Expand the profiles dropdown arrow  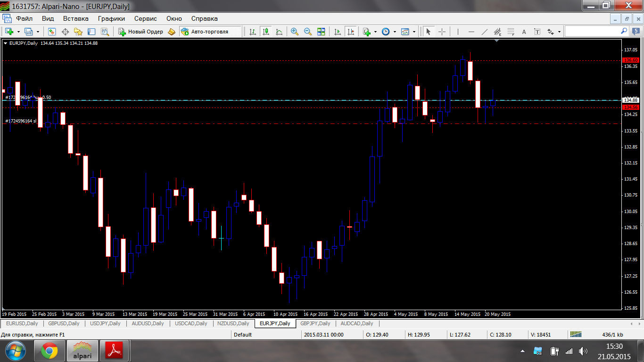pyautogui.click(x=38, y=32)
